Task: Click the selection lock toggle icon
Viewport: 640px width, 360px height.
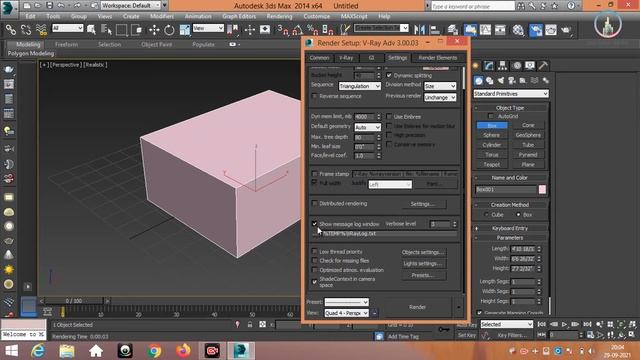Action: click(250, 324)
